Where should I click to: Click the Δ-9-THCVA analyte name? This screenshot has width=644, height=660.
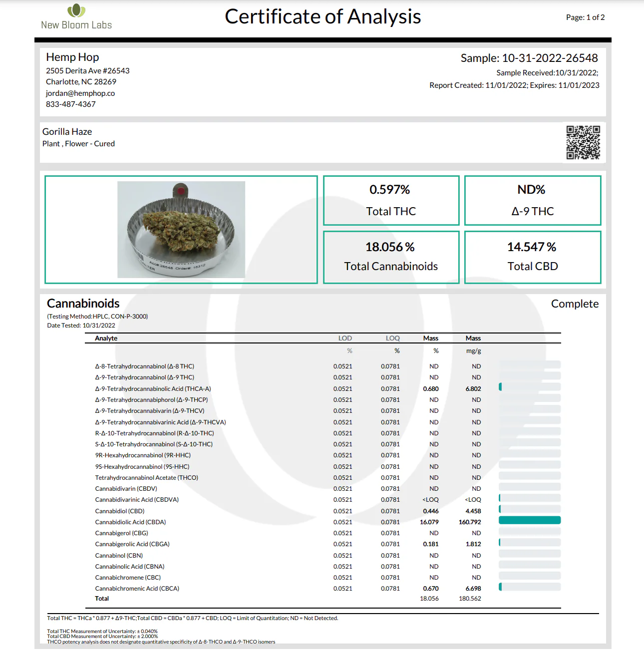[160, 422]
